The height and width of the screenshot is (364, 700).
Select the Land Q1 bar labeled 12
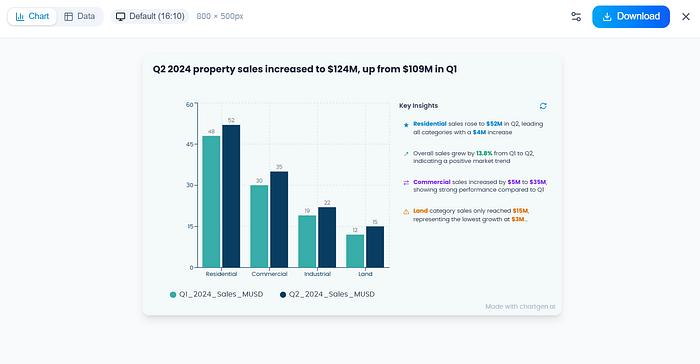pyautogui.click(x=355, y=251)
